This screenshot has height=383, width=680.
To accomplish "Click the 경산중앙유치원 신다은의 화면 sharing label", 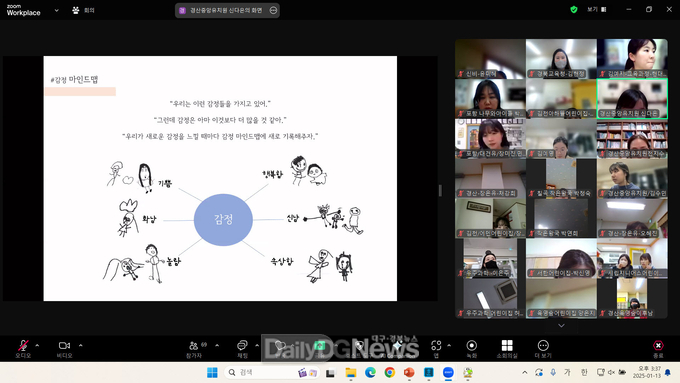I will click(226, 10).
